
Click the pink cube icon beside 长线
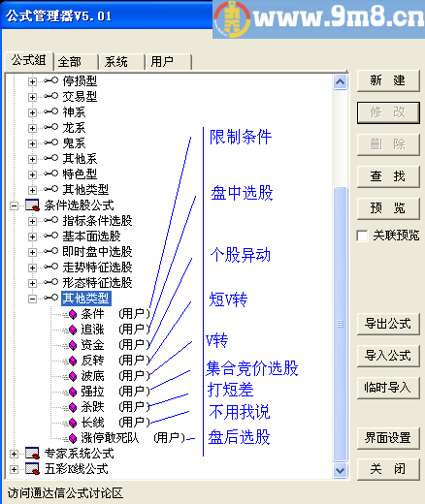click(x=73, y=423)
